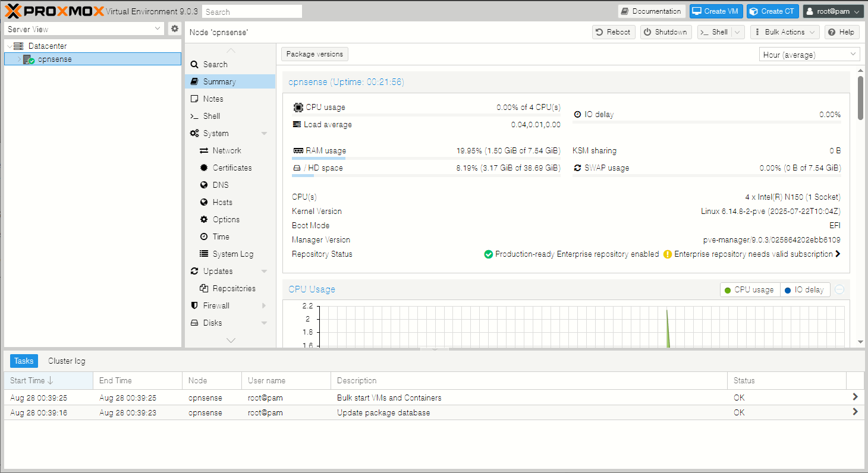The image size is (868, 473).
Task: Click the CPU usage chip icon
Action: click(298, 108)
